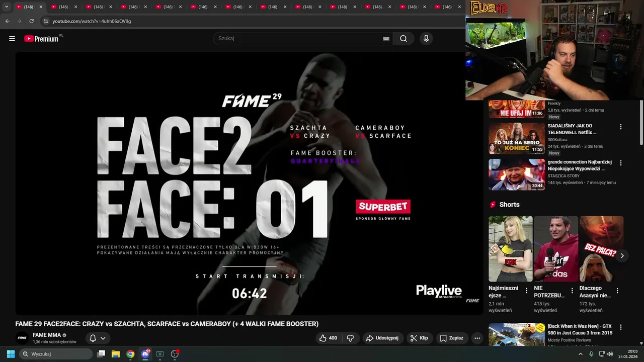Open 300Kultura channel link

pyautogui.click(x=557, y=139)
